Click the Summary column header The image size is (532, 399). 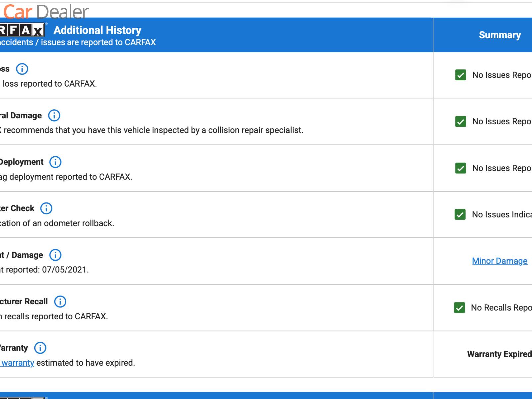(x=500, y=35)
